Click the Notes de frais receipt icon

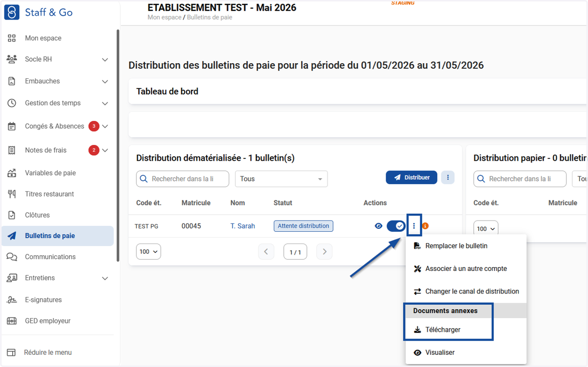pos(12,150)
